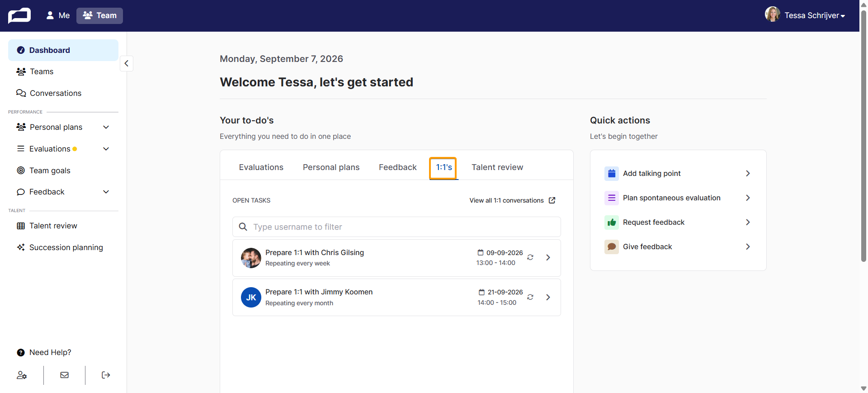Click the external link icon beside View all conversations
This screenshot has height=393, width=868.
point(552,200)
